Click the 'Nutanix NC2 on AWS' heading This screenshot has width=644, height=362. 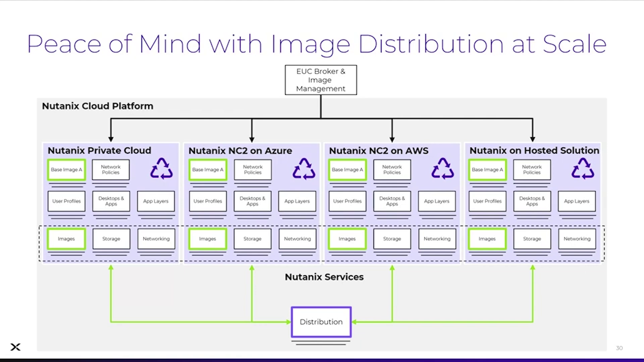[x=379, y=150]
